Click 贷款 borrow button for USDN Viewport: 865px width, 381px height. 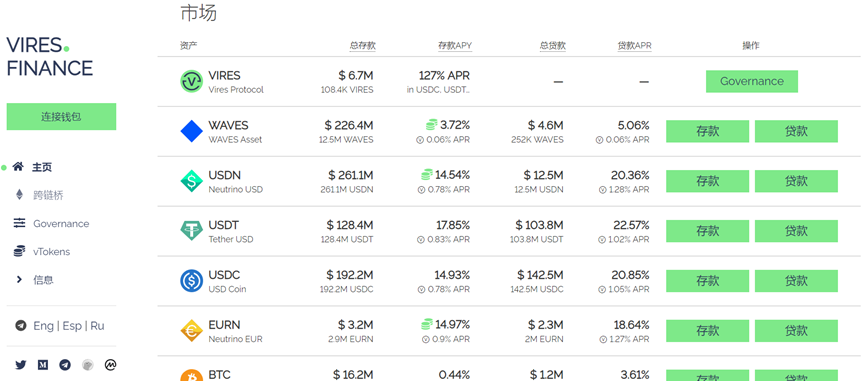796,181
